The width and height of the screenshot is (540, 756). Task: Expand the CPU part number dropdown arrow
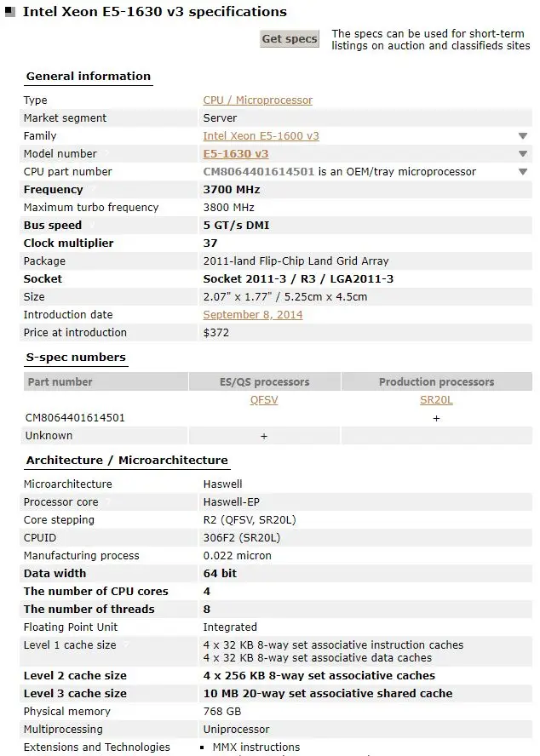click(x=523, y=172)
